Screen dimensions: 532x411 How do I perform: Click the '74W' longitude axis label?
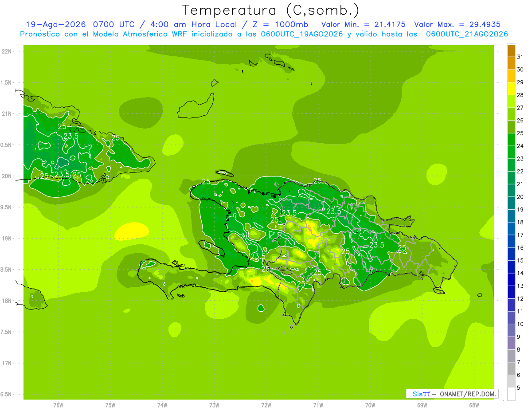(x=162, y=405)
